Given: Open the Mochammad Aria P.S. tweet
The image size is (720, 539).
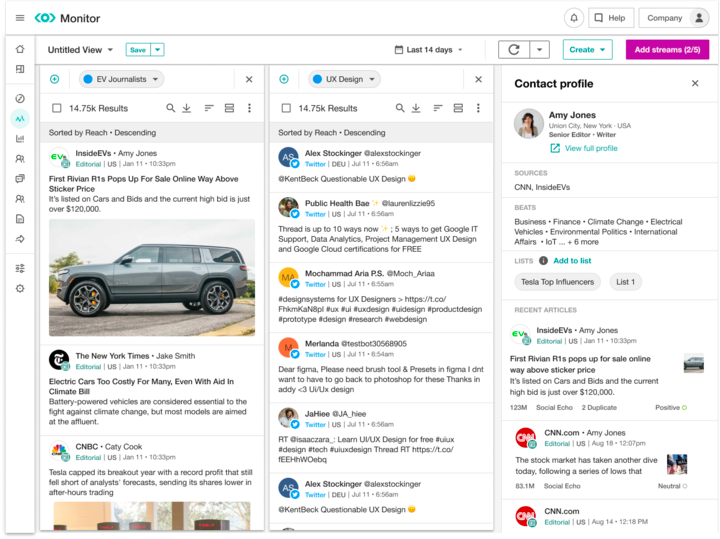Looking at the screenshot, I should click(381, 297).
